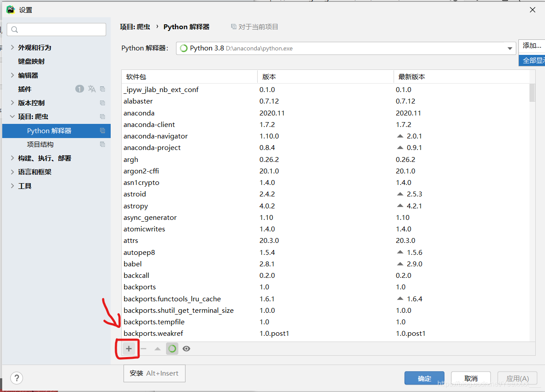Expand the 版本控制 settings group

click(x=12, y=103)
